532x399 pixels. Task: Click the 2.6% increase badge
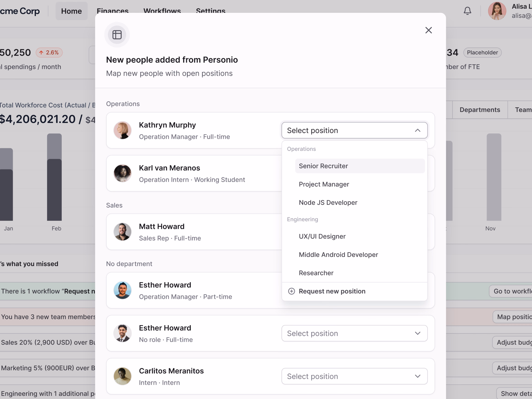point(49,52)
